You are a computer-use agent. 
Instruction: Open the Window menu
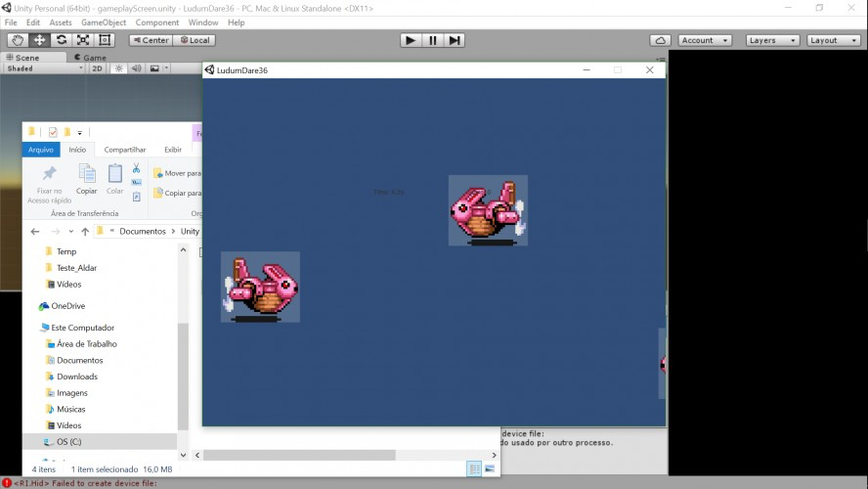click(x=203, y=22)
